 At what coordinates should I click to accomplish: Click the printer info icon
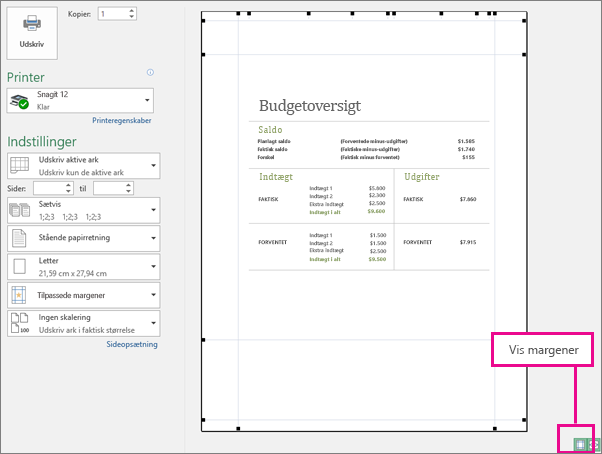(x=150, y=72)
